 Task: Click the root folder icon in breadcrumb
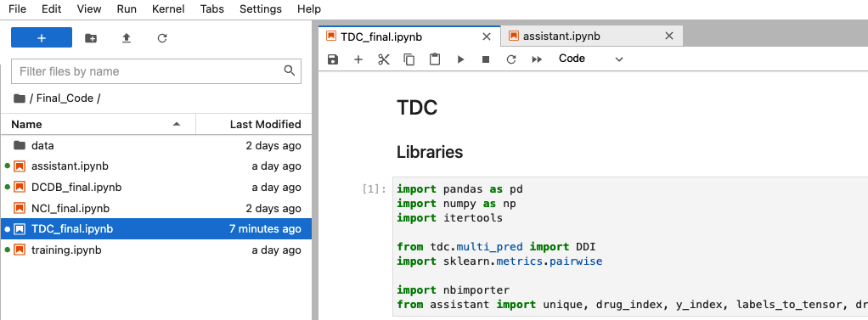tap(20, 98)
